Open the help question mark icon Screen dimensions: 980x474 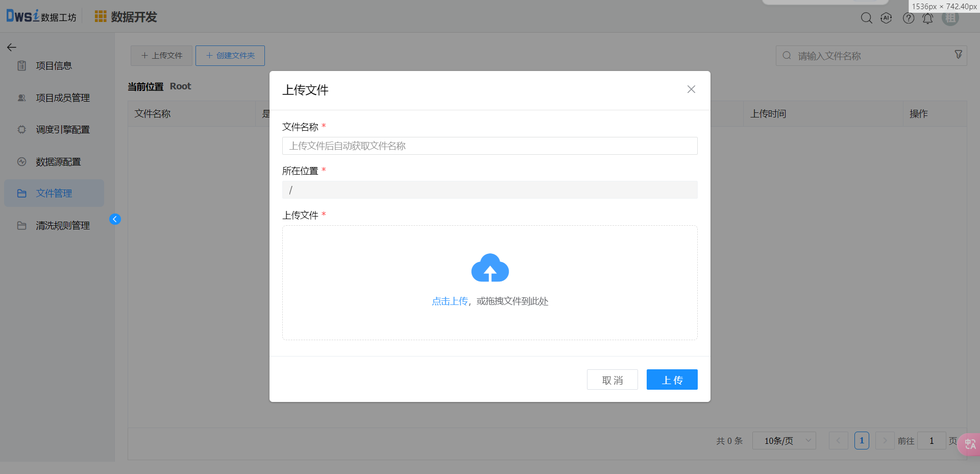tap(908, 18)
